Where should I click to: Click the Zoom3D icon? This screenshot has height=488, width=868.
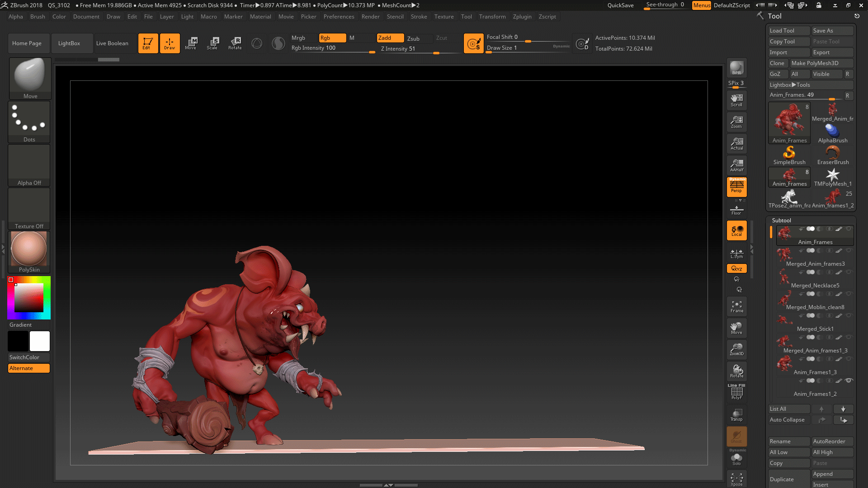tap(736, 350)
